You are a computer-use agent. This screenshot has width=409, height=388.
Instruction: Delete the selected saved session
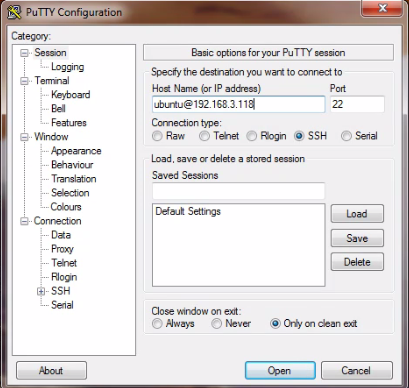357,262
